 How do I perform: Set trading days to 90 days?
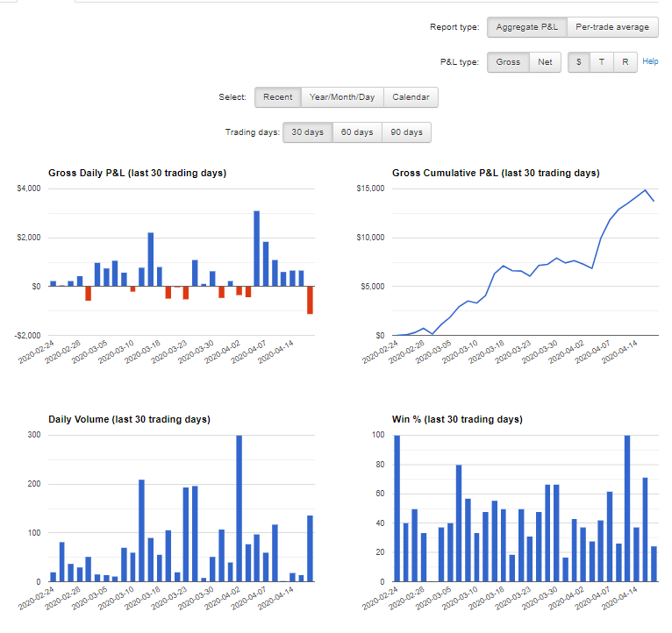point(406,132)
